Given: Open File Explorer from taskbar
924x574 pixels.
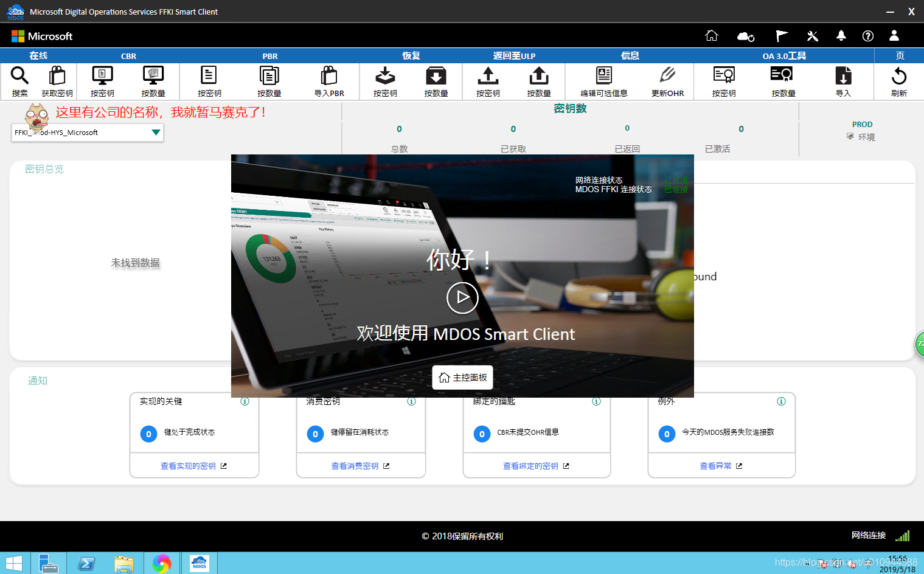Looking at the screenshot, I should pyautogui.click(x=124, y=564).
